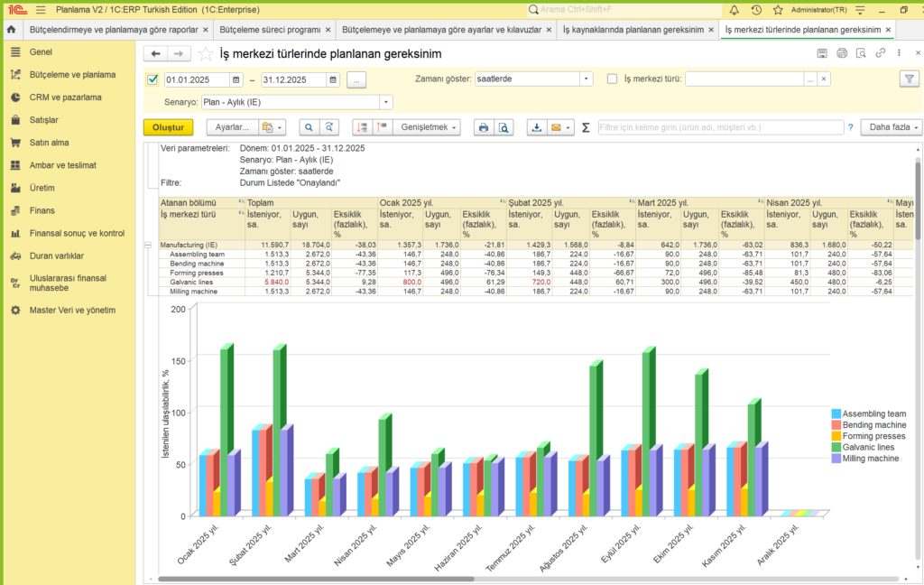Click the Oluştur button

[168, 127]
